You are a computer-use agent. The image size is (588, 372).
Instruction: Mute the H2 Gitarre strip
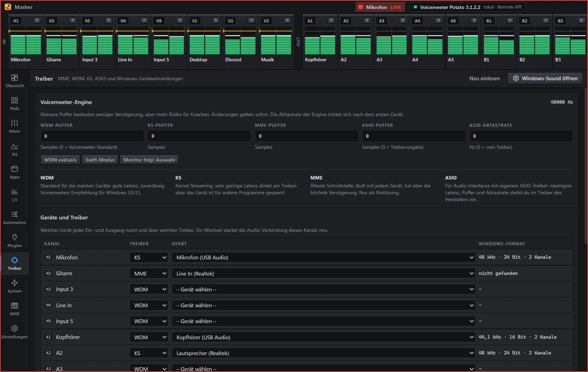(73, 21)
